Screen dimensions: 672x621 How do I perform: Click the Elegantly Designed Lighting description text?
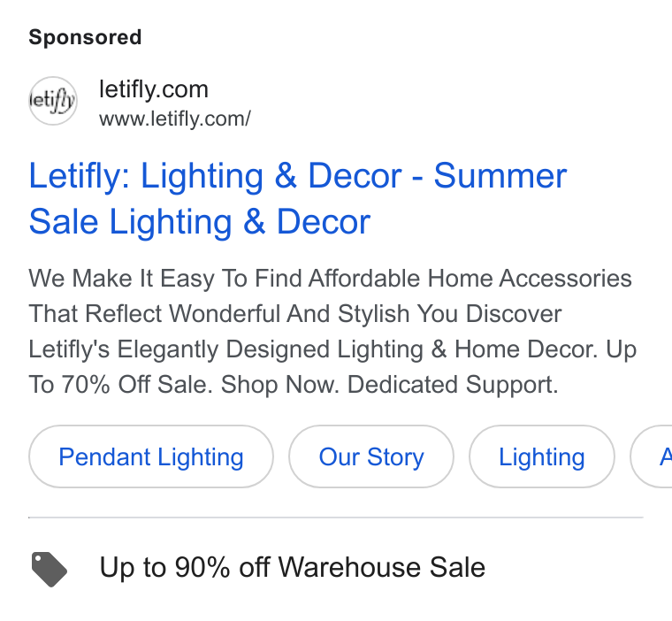271,349
